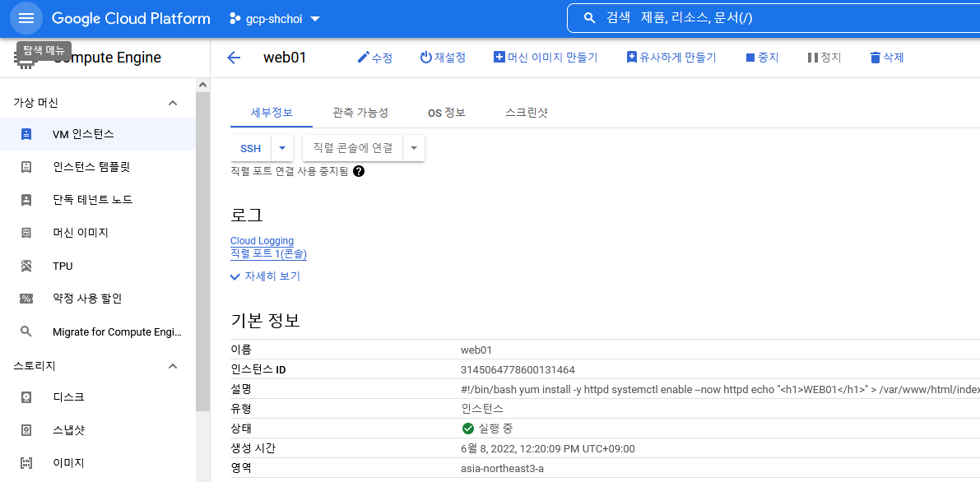Click the web01 page title

tap(285, 58)
